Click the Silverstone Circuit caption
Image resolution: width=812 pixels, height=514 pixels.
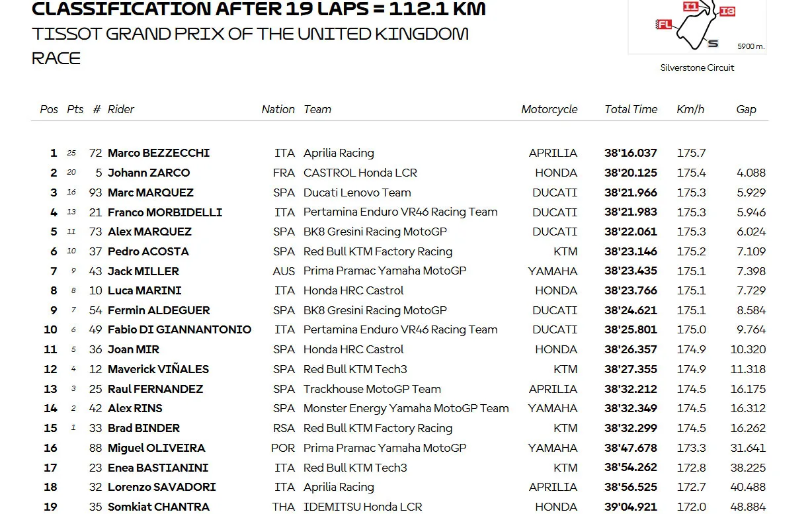(x=697, y=67)
